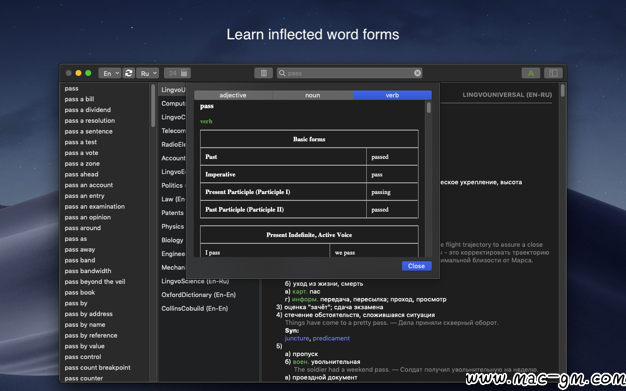Select 'pass a bill' in word list
626x391 pixels.
tap(79, 99)
